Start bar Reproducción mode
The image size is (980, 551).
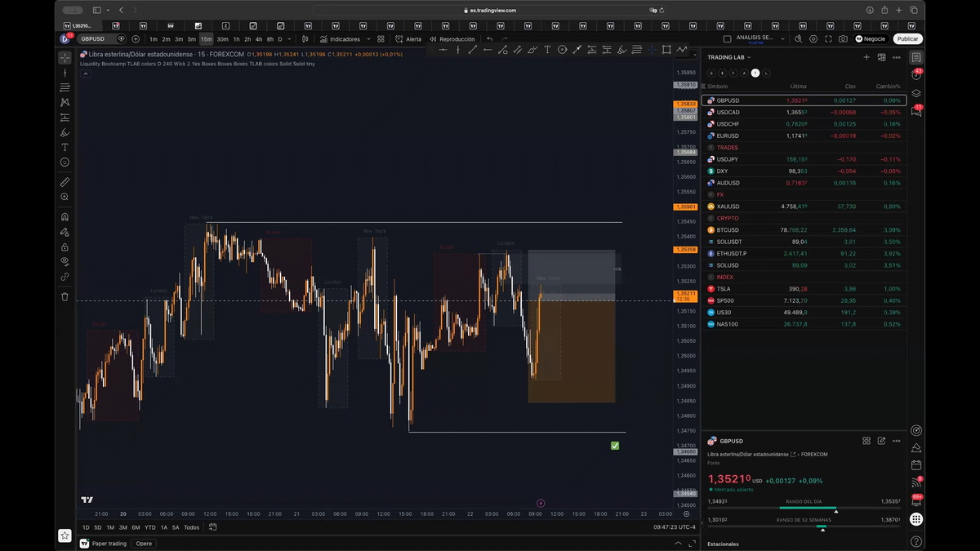(452, 38)
